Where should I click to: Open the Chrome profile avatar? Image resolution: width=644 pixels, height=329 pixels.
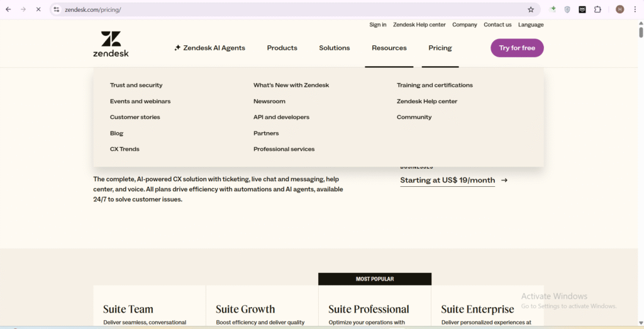[x=619, y=9]
